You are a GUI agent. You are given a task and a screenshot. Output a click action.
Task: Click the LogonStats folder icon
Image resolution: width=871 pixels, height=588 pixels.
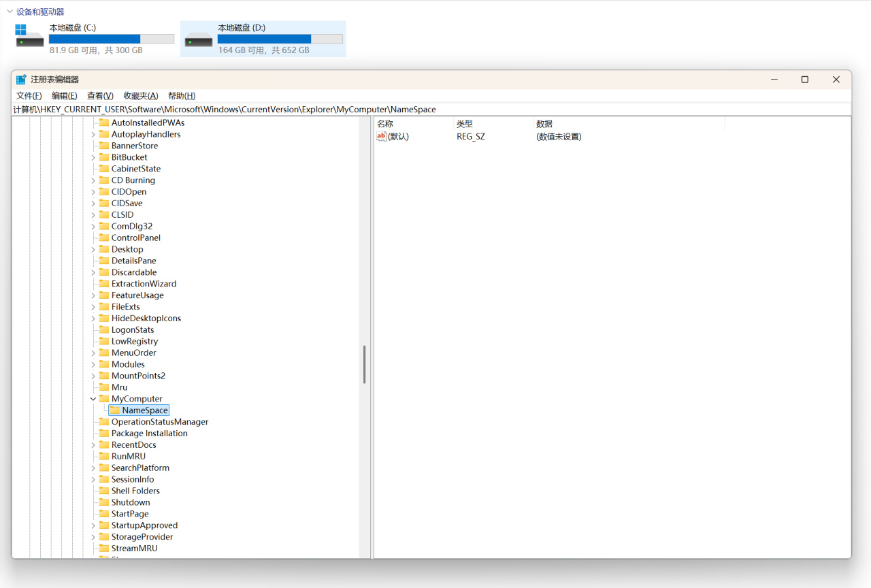(x=104, y=329)
